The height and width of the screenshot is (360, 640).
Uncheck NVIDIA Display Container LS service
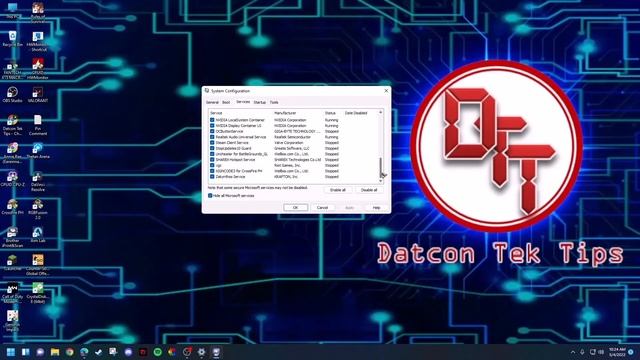[x=212, y=126]
